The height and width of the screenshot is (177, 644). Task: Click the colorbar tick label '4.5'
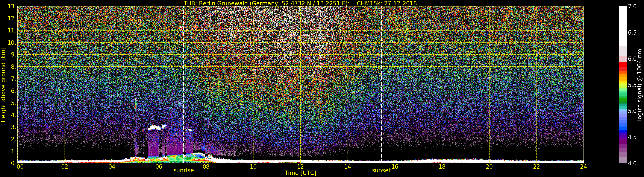[632, 137]
